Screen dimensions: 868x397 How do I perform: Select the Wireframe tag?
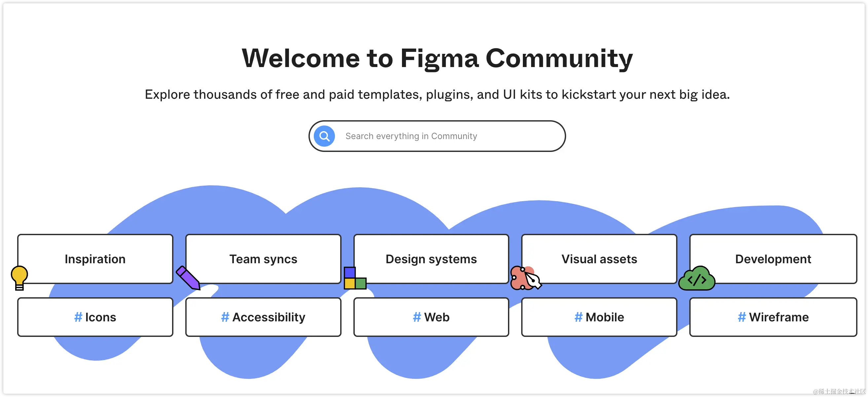pos(778,317)
